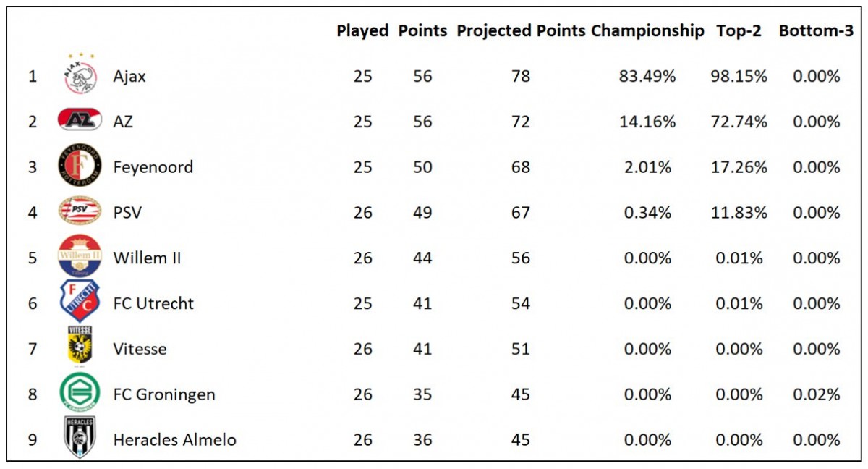Click the Bottom-3 column header
The height and width of the screenshot is (469, 868).
click(816, 31)
